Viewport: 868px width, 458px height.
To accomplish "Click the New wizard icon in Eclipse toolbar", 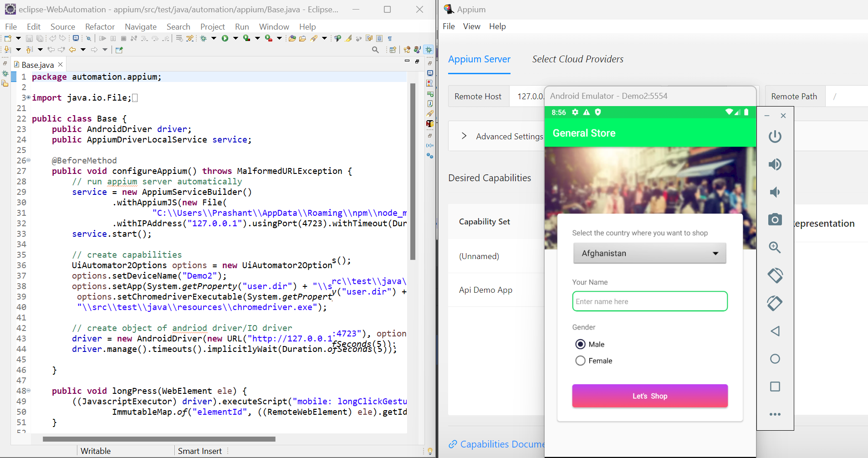I will pos(8,38).
